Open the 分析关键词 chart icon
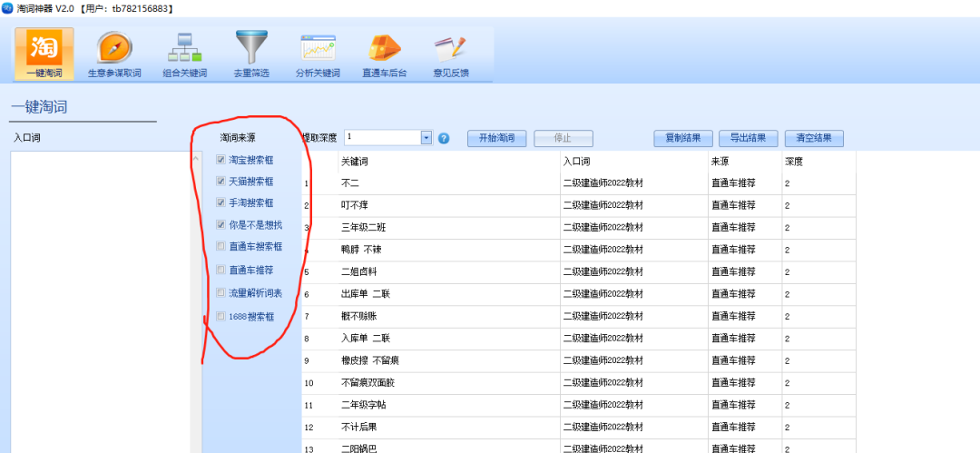Viewport: 980px width, 453px height. pos(318,54)
